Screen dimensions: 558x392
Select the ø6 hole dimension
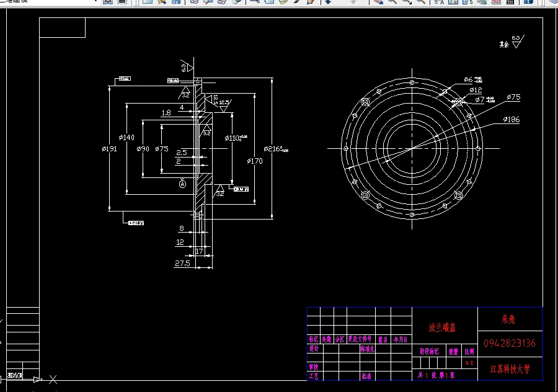click(473, 79)
